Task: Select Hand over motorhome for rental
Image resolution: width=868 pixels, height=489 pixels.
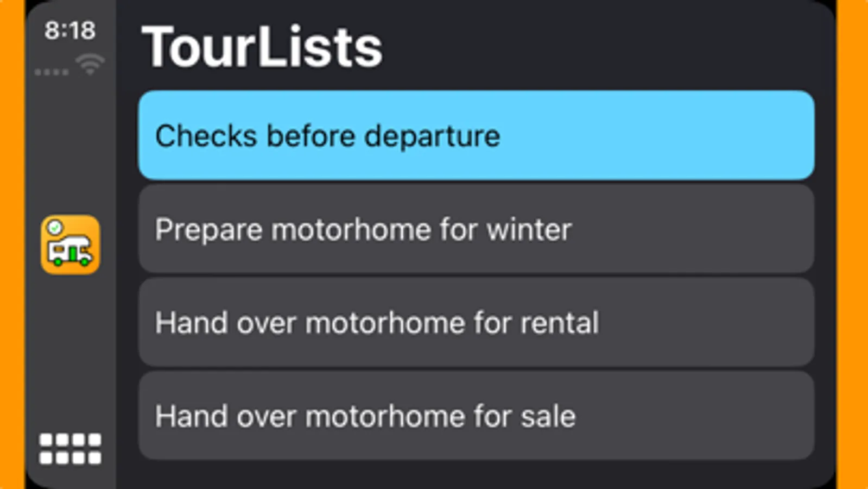Action: click(476, 322)
